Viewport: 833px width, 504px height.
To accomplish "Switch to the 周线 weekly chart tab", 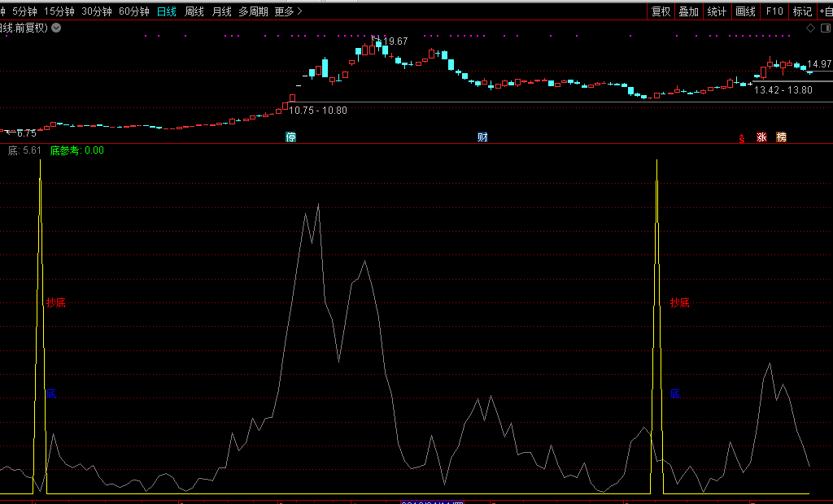I will tap(194, 11).
